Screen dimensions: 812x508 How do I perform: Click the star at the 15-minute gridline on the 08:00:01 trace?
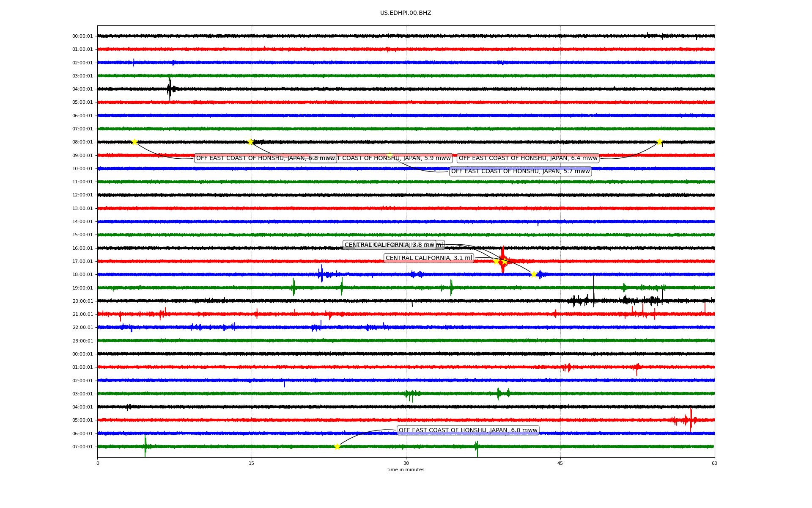250,142
